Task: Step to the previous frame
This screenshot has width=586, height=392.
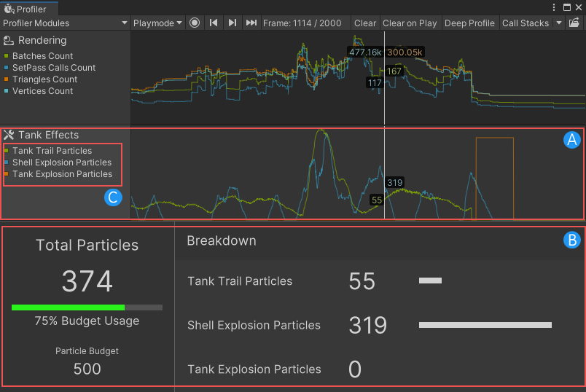Action: [214, 23]
